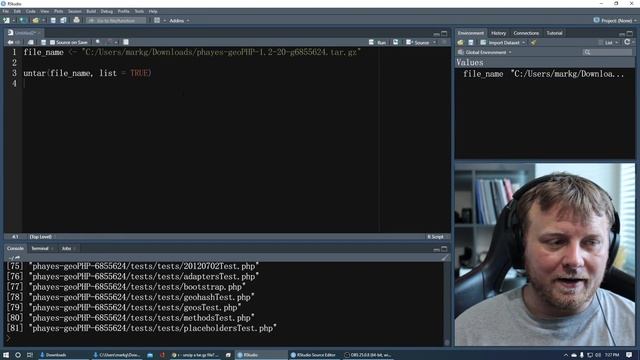Viewport: 640px width, 360px height.
Task: Minimize the Console pane
Action: pos(437,249)
